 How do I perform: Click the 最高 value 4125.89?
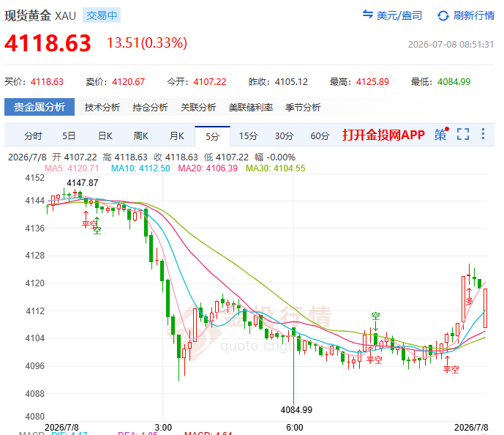[372, 82]
